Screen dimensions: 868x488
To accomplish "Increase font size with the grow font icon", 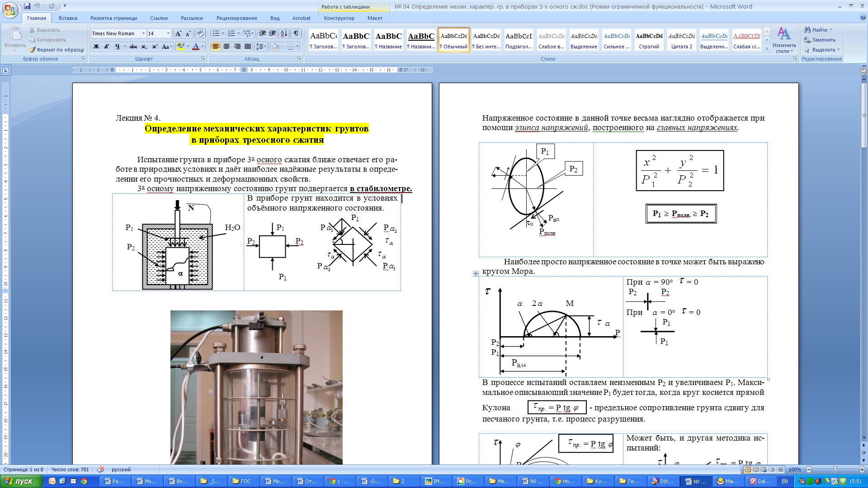I will pos(178,33).
